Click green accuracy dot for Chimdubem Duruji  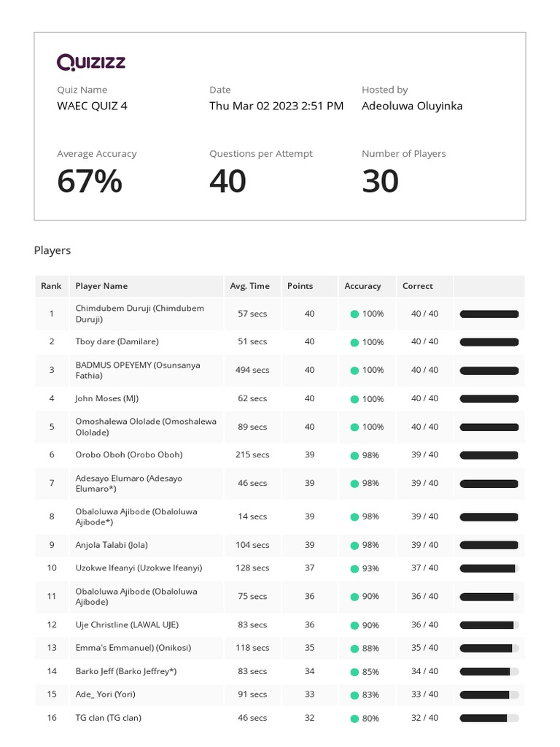pyautogui.click(x=354, y=314)
